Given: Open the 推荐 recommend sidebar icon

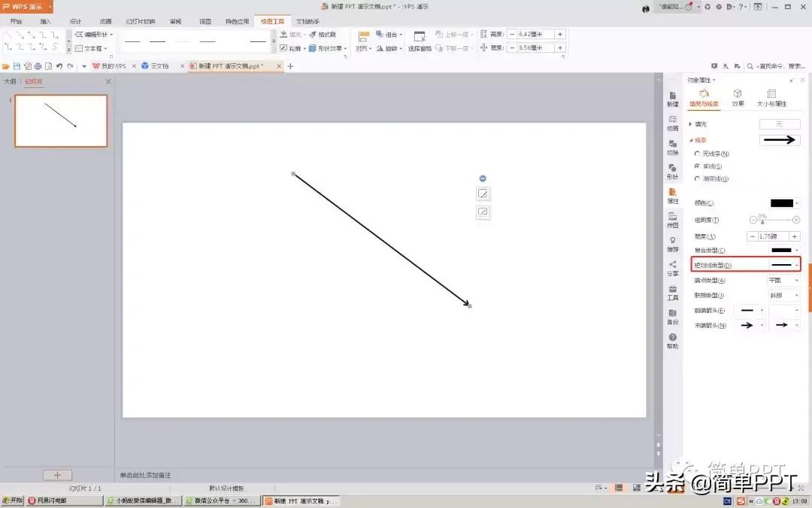Looking at the screenshot, I should (x=672, y=244).
